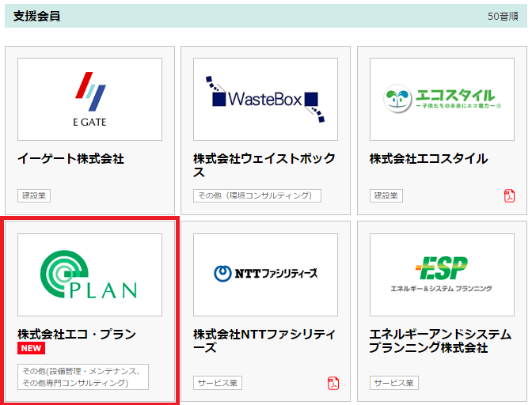Image resolution: width=532 pixels, height=405 pixels.
Task: Open the E GATE logo thumbnail
Action: point(90,100)
